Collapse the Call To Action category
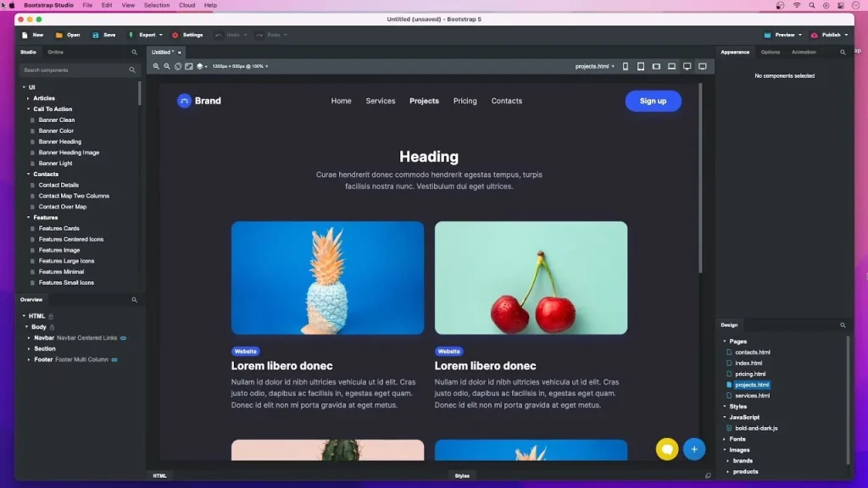 (x=28, y=109)
